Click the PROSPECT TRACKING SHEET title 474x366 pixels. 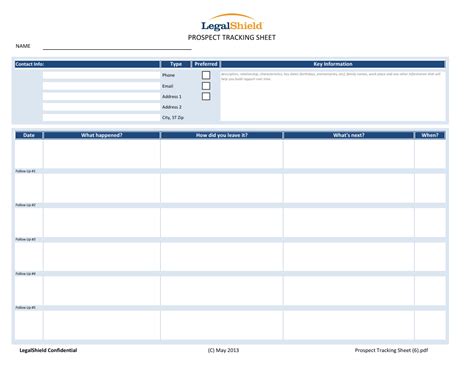click(232, 37)
